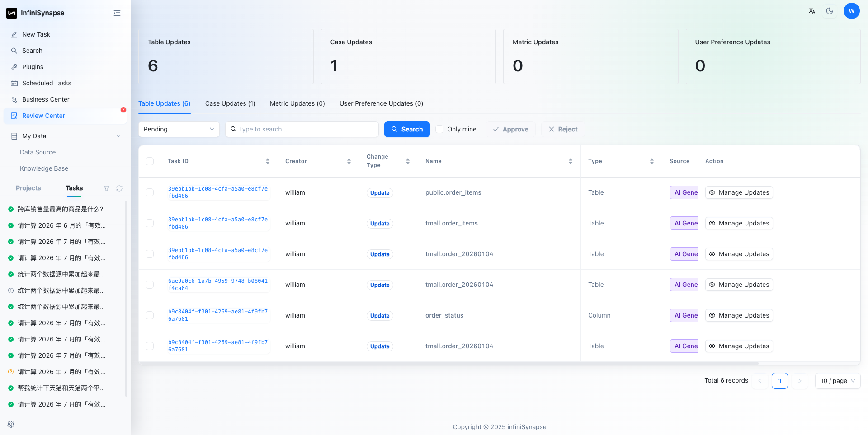Open Plugins in the sidebar

[x=65, y=67]
